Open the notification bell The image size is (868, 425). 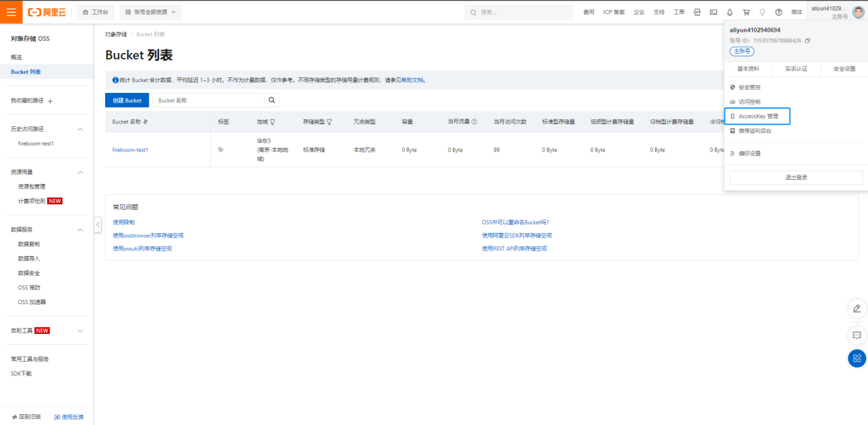730,12
